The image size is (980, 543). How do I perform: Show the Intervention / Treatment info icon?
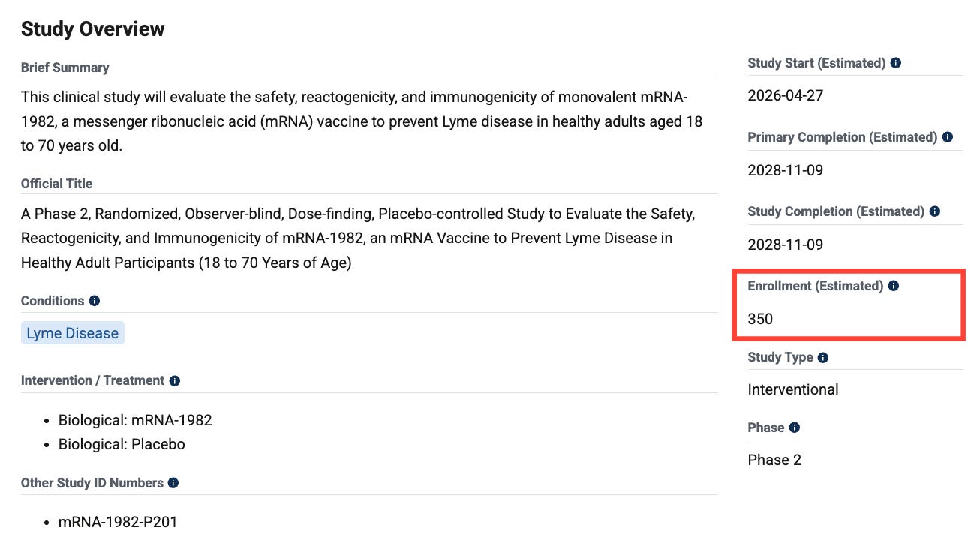pos(174,381)
